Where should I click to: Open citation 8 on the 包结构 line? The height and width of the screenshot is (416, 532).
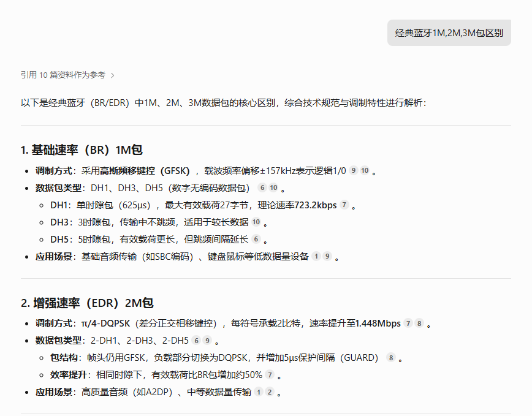[391, 358]
